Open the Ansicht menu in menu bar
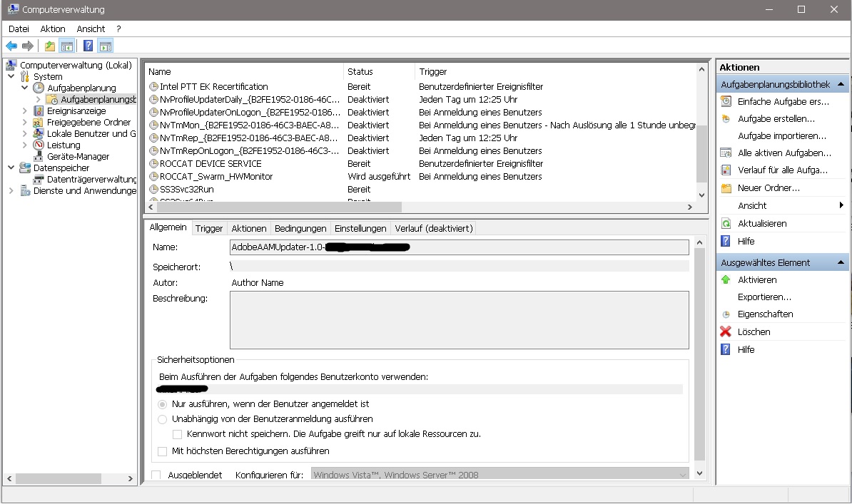 (91, 29)
